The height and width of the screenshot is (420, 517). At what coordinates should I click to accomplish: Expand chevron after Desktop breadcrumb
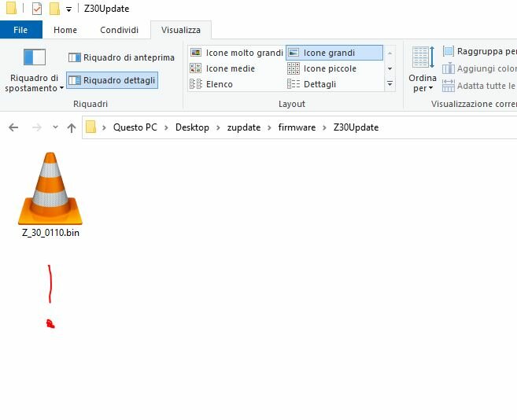[218, 127]
